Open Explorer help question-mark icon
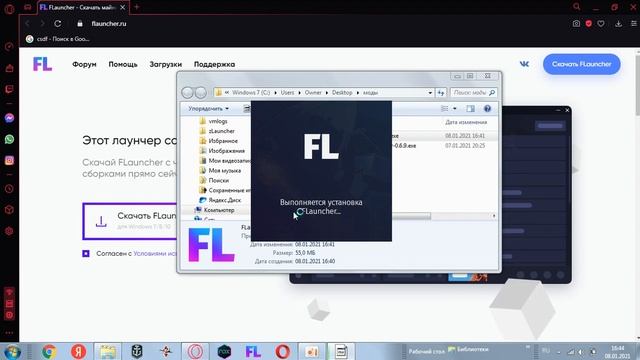Viewport: 640px width, 360px height. 487,109
